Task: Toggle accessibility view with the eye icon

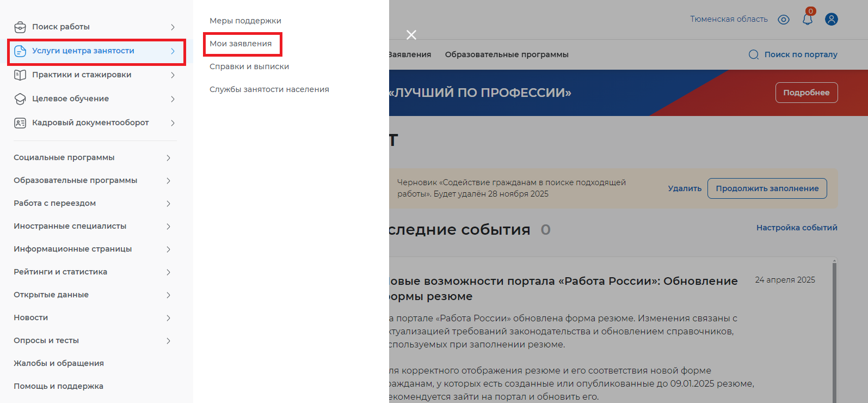Action: tap(784, 20)
